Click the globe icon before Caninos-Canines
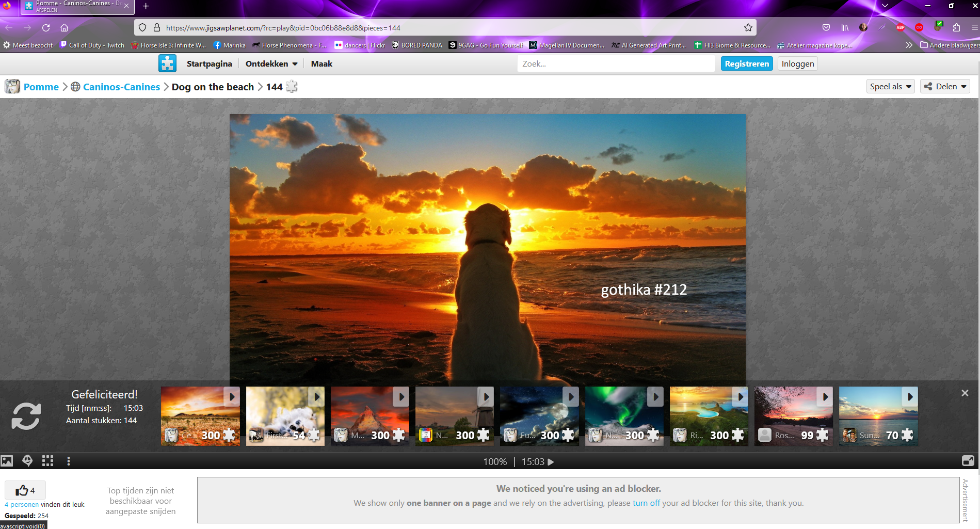Screen dimensions: 980x529 coord(75,87)
